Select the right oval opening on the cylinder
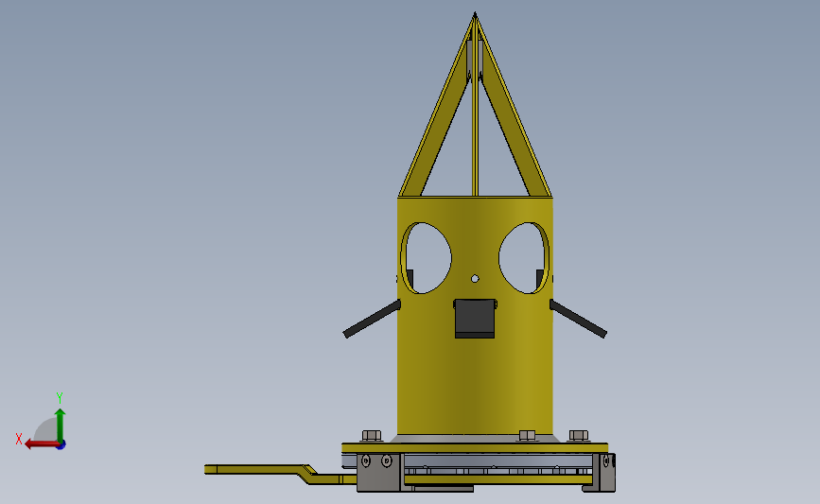The width and height of the screenshot is (820, 504). 524,258
